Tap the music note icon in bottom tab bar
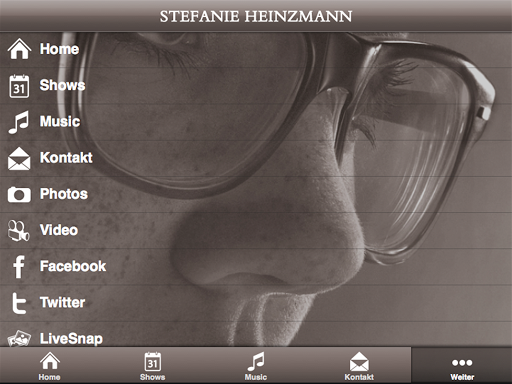This screenshot has height=384, width=512. tap(256, 361)
